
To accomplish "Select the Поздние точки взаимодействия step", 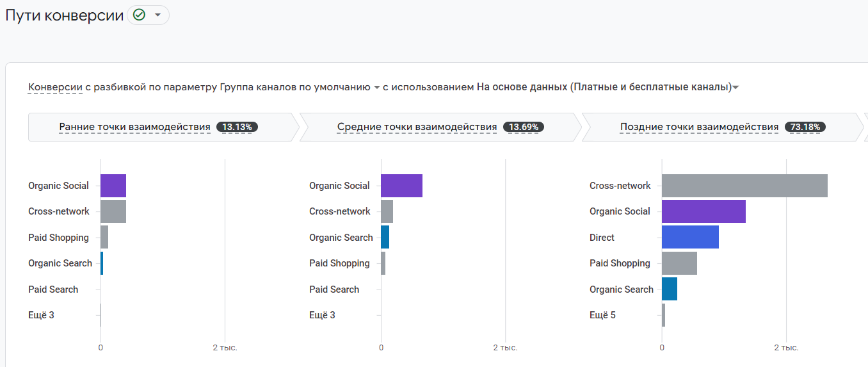I will click(699, 127).
